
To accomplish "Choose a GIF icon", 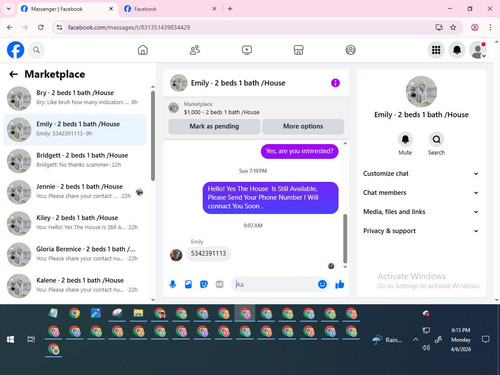I will coord(219,284).
